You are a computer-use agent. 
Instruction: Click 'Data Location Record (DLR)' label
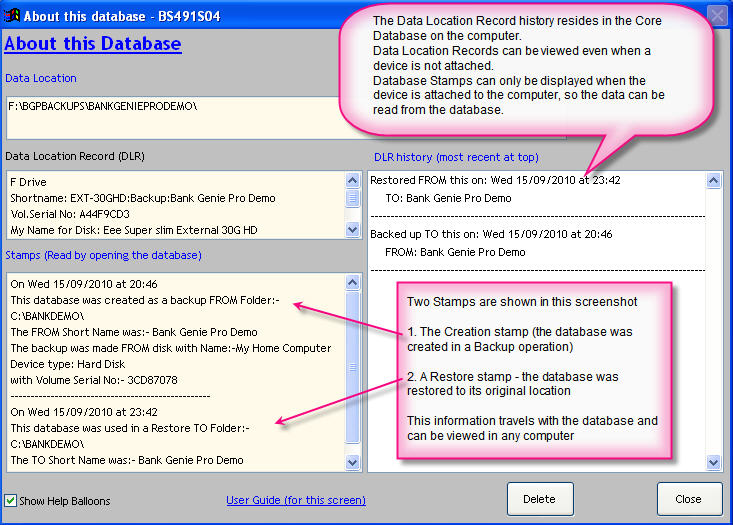75,156
